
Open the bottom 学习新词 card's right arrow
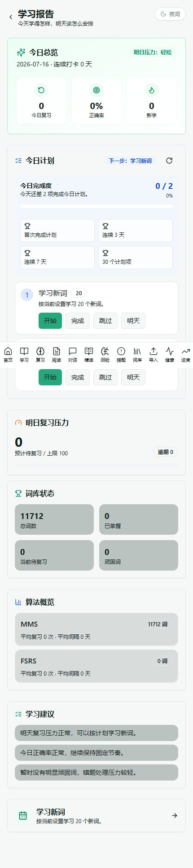(x=175, y=816)
